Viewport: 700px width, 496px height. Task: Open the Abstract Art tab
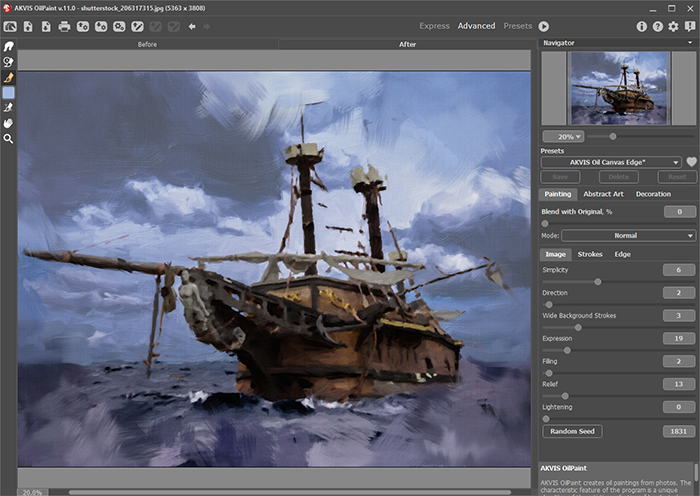[x=604, y=194]
